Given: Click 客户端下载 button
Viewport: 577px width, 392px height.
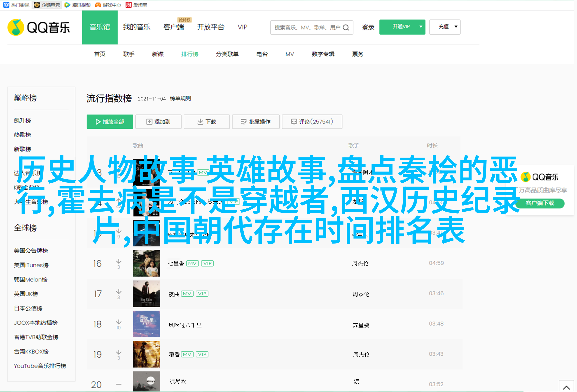Looking at the screenshot, I should click(x=540, y=203).
